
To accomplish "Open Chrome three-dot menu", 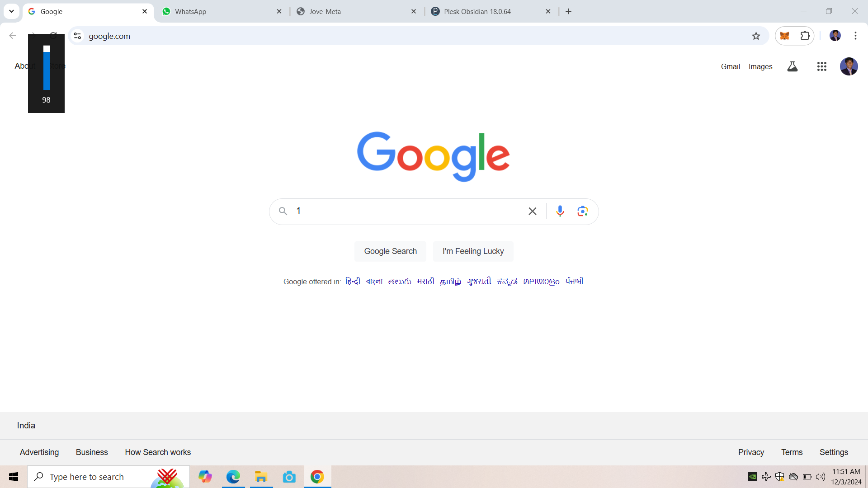I will (855, 36).
